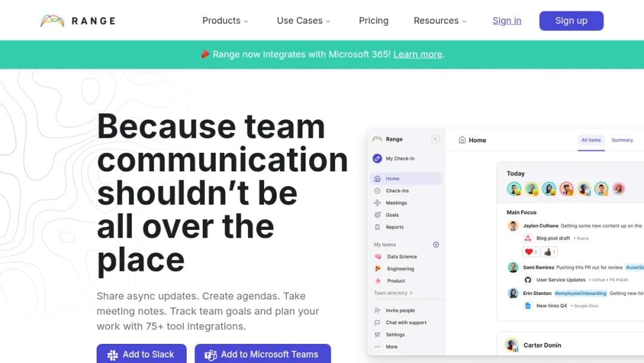
Task: Open the User Service Updates GitHub item
Action: pyautogui.click(x=561, y=280)
